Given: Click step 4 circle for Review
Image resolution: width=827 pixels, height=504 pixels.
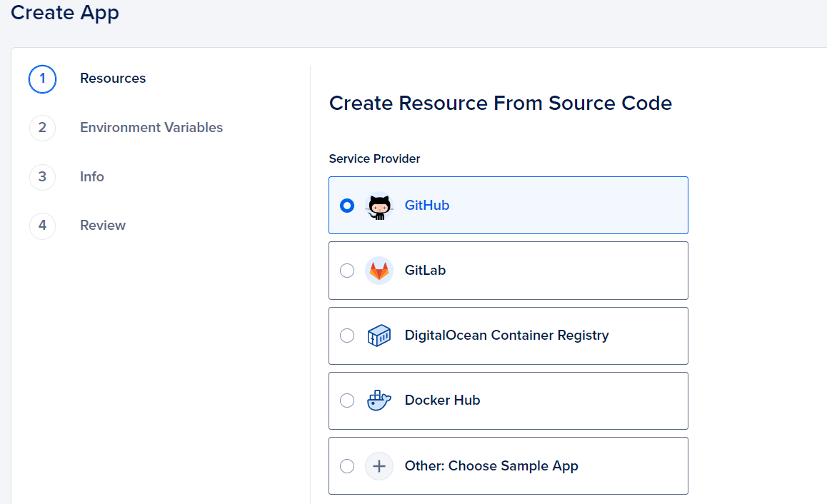Looking at the screenshot, I should (42, 226).
